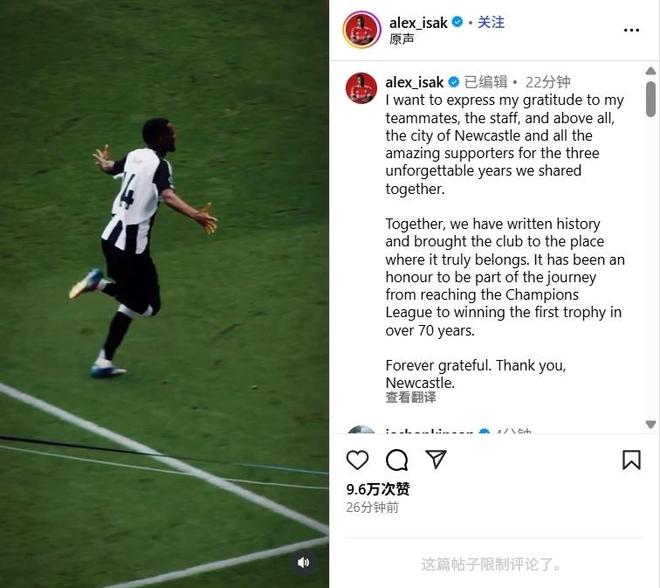Open alex_isak username link in caption
Screen dimensions: 660x588
point(415,82)
